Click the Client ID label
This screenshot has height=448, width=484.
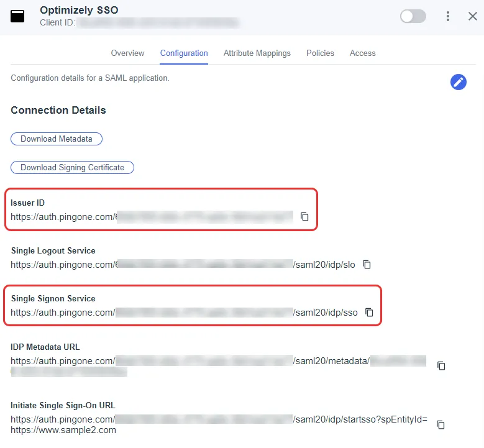click(x=57, y=22)
